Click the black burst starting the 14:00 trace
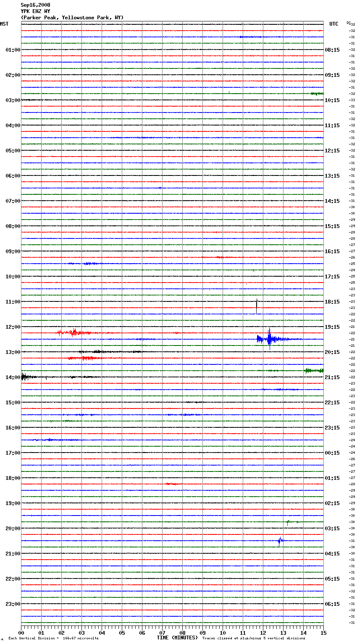The height and width of the screenshot is (644, 357). click(29, 377)
